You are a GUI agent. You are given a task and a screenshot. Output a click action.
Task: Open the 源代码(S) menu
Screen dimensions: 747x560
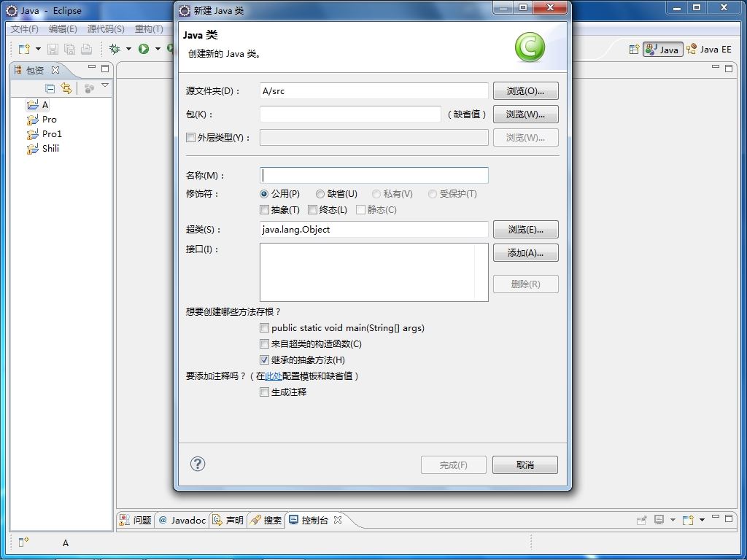[106, 29]
